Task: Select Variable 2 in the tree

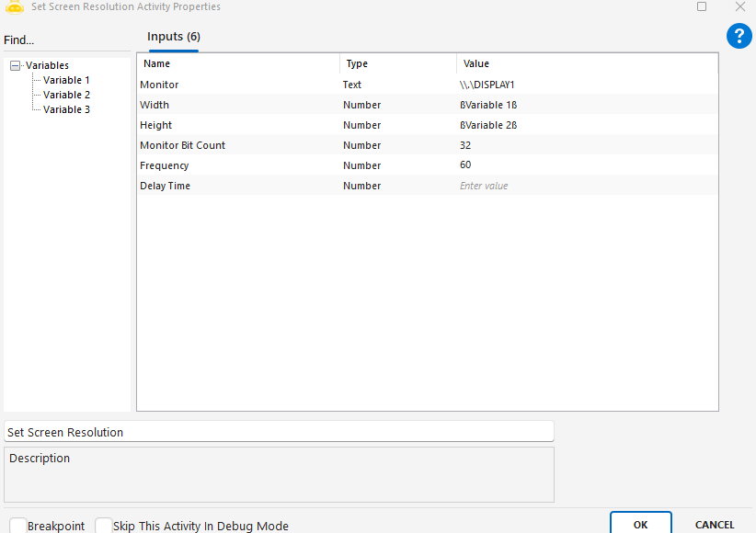Action: click(66, 95)
